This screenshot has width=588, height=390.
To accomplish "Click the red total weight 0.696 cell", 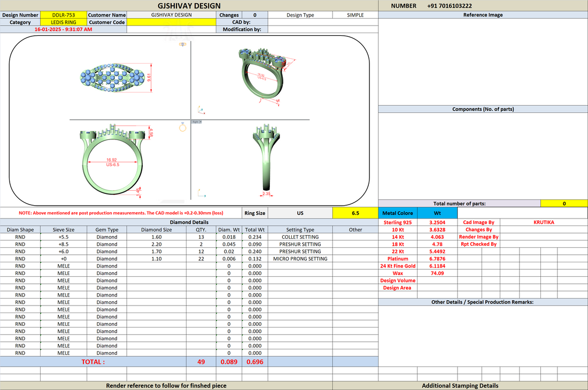I will pos(254,362).
